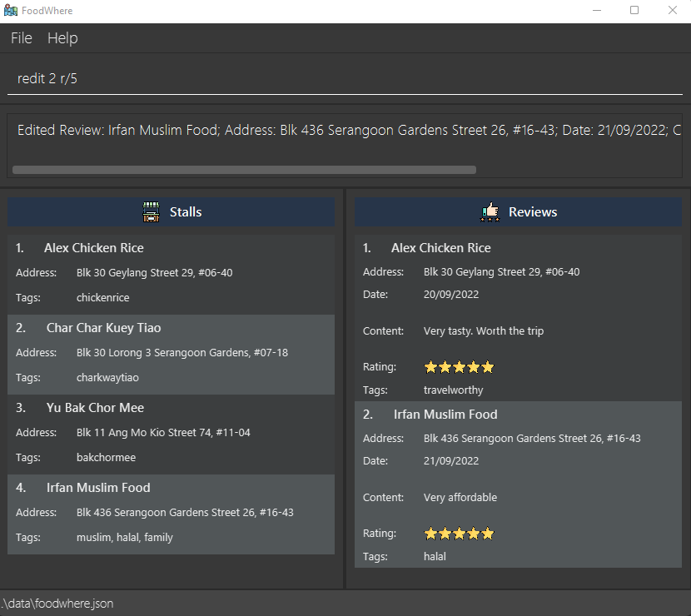Click the result display horizontal scrollbar

[244, 170]
